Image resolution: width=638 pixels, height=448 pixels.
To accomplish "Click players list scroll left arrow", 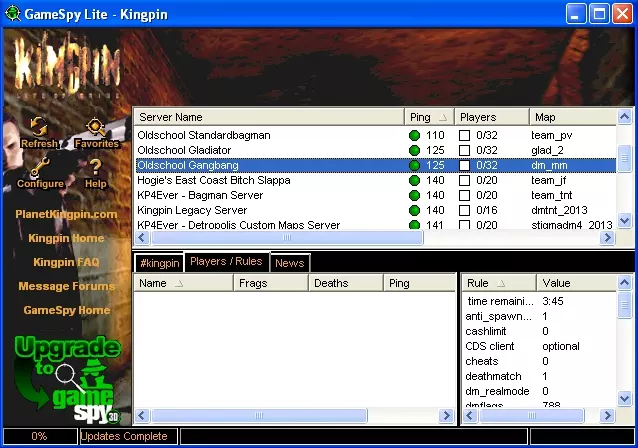I will point(142,415).
